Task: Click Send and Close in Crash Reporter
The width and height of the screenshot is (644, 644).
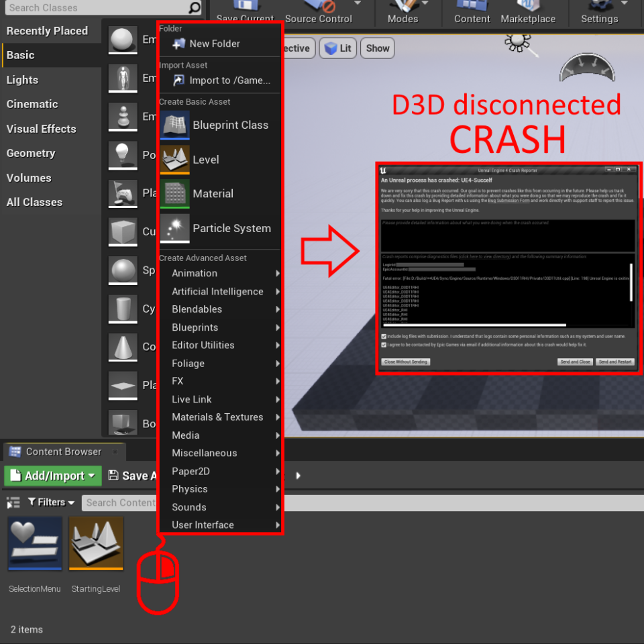Action: pyautogui.click(x=575, y=362)
